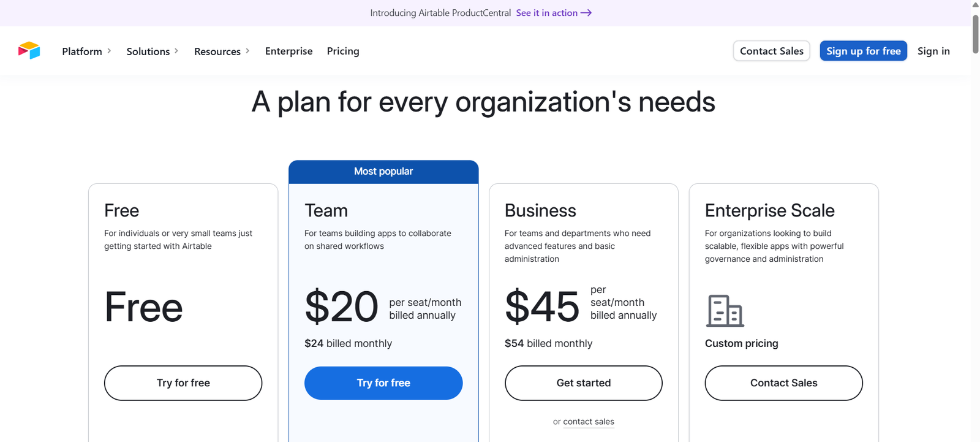Screen dimensions: 980x442
Task: Open the Solutions navigation item
Action: tap(148, 51)
